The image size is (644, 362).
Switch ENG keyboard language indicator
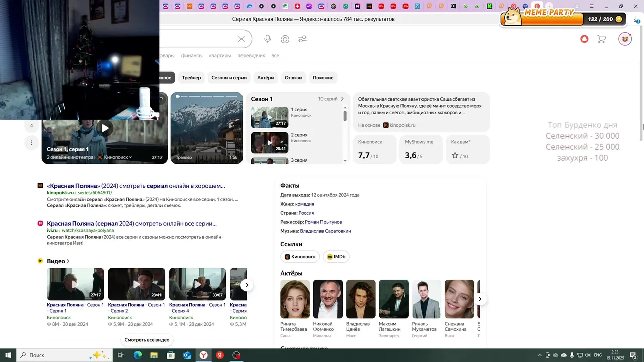click(598, 355)
